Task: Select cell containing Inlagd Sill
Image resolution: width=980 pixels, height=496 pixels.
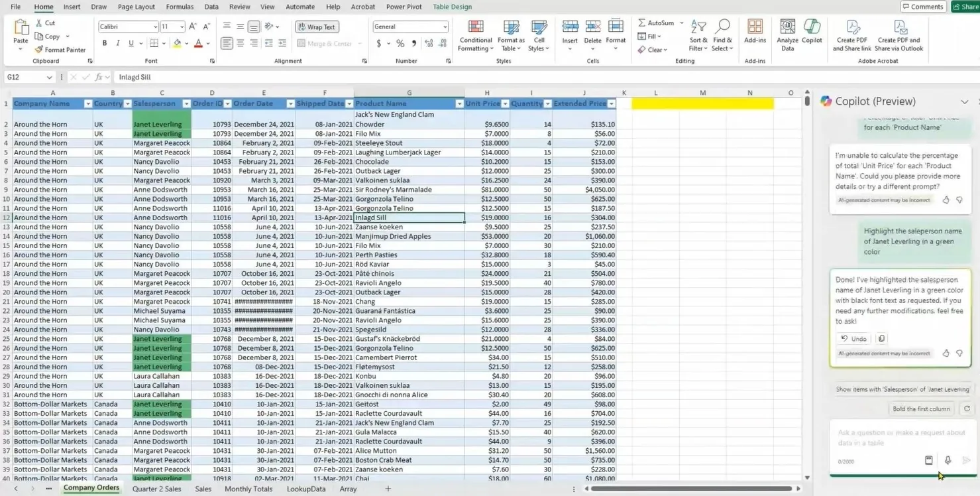Action: point(409,217)
